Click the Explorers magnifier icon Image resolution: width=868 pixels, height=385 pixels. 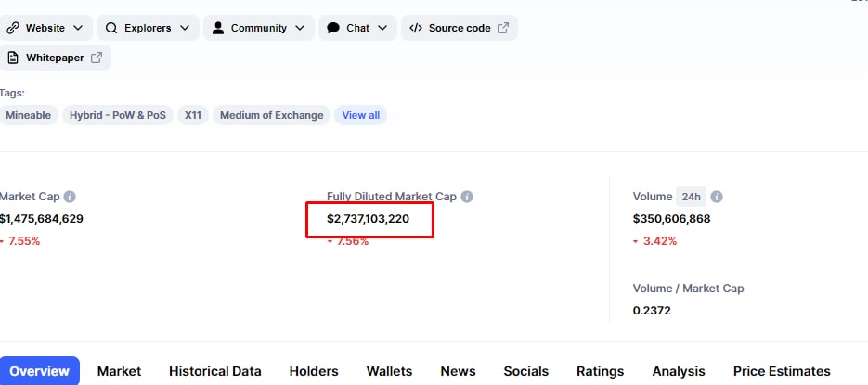pyautogui.click(x=111, y=28)
